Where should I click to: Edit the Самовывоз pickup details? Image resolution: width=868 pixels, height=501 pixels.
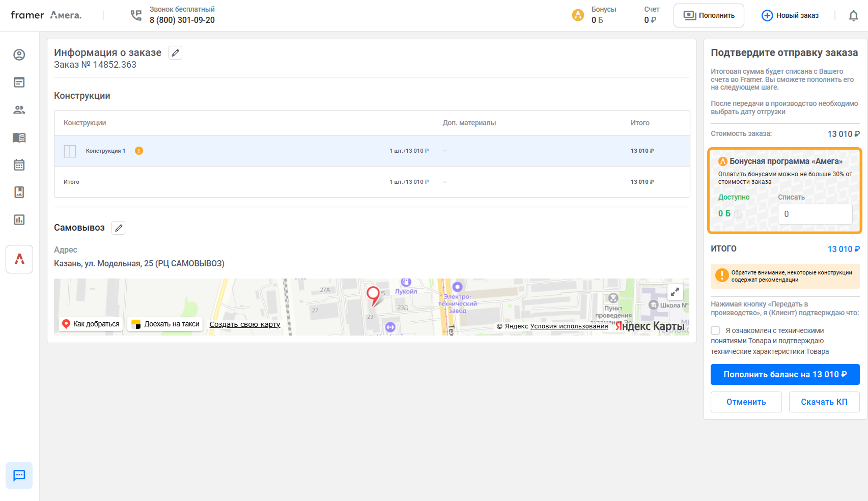[x=119, y=228]
